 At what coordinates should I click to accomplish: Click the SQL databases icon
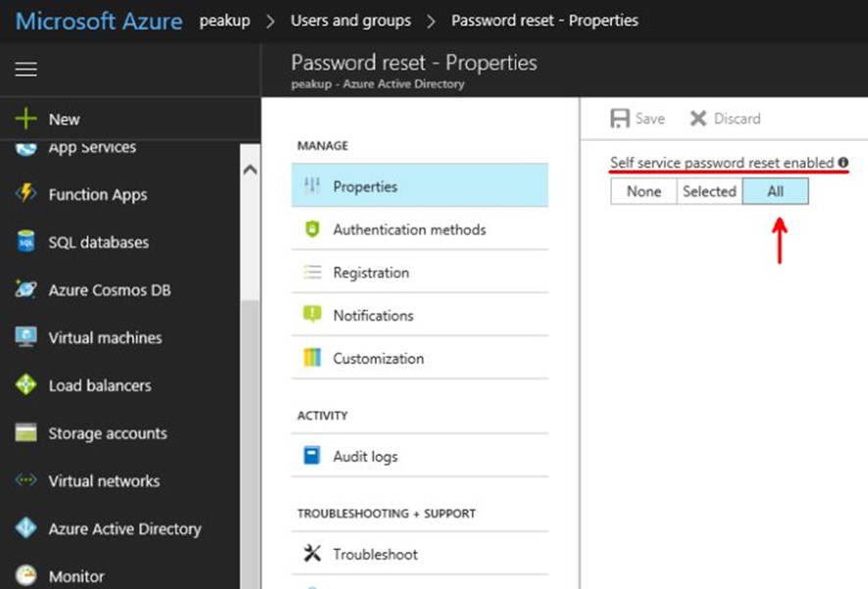26,242
